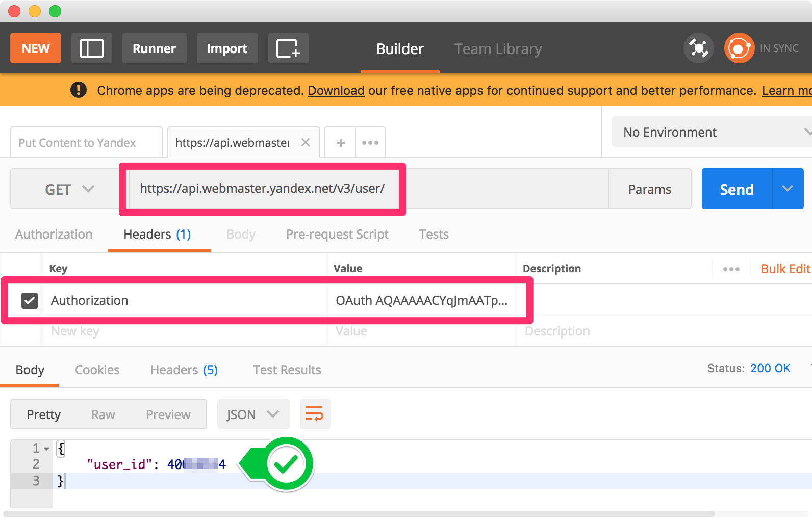Viewport: 812px width, 520px height.
Task: Open the JSON format dropdown
Action: [253, 414]
